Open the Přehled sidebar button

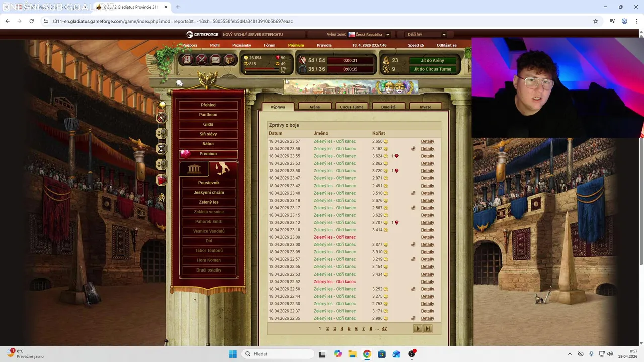(x=208, y=105)
